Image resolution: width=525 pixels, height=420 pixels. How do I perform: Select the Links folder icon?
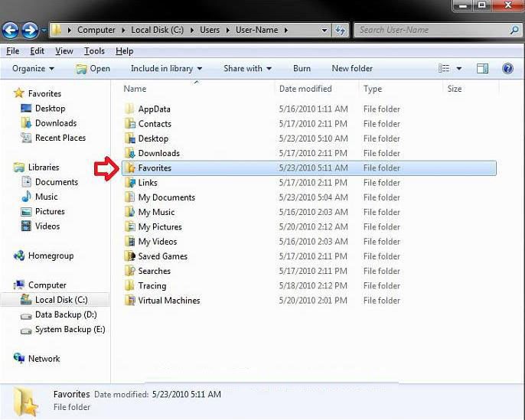pos(129,182)
